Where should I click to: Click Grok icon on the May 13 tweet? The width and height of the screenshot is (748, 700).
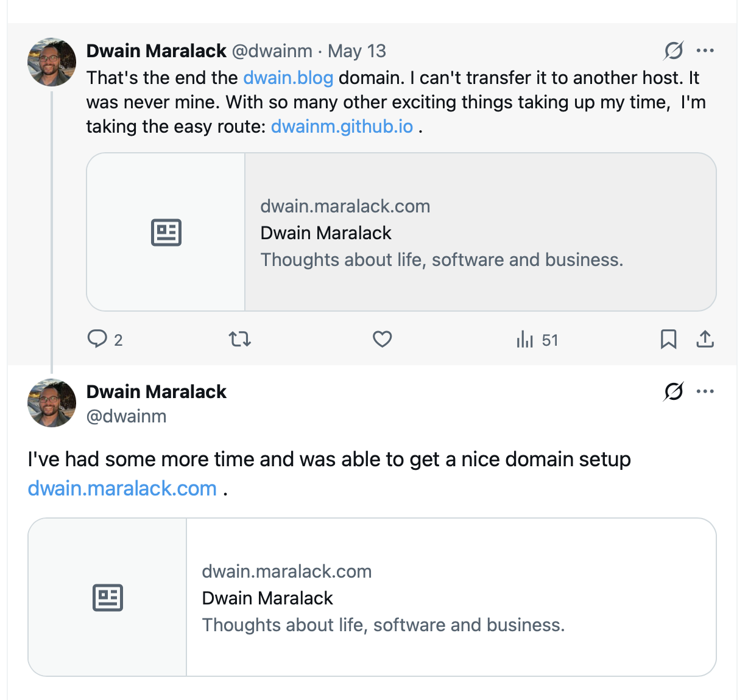coord(673,51)
